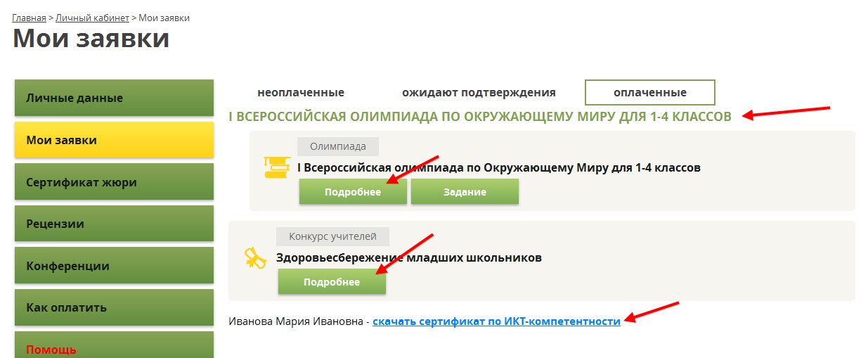
Task: Switch to ожидают подтверждения tab
Action: tap(479, 92)
